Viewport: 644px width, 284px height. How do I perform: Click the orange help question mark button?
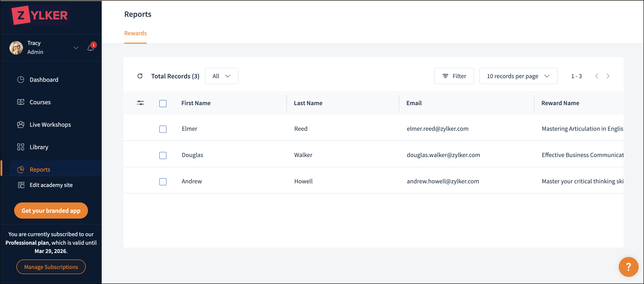[628, 266]
